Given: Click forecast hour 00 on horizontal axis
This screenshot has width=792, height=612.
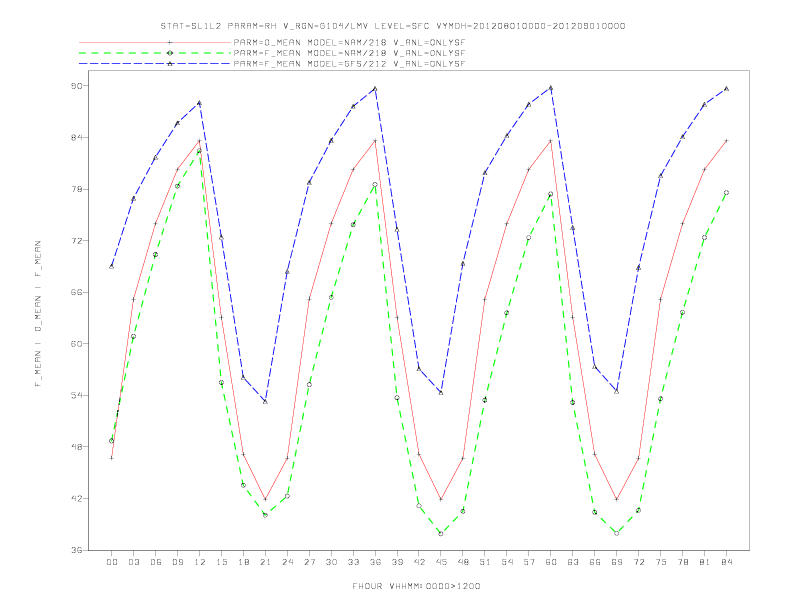Looking at the screenshot, I should 112,562.
